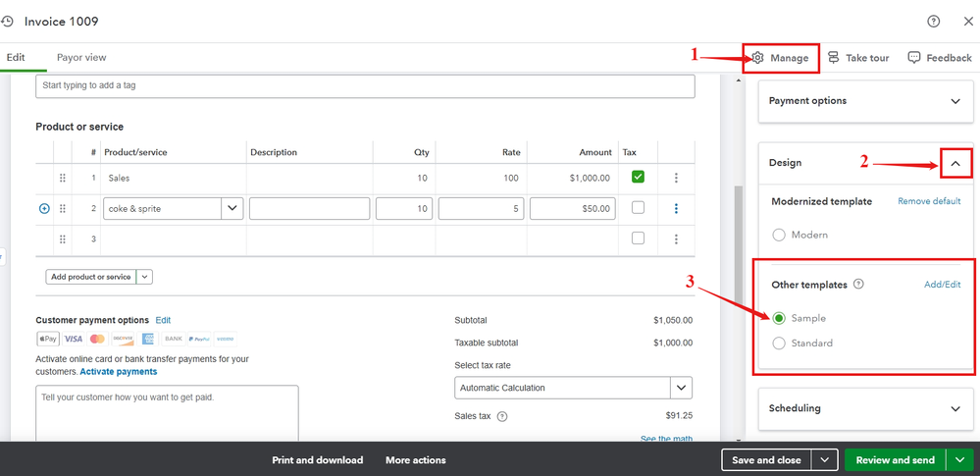Click the Review and send button

(895, 459)
